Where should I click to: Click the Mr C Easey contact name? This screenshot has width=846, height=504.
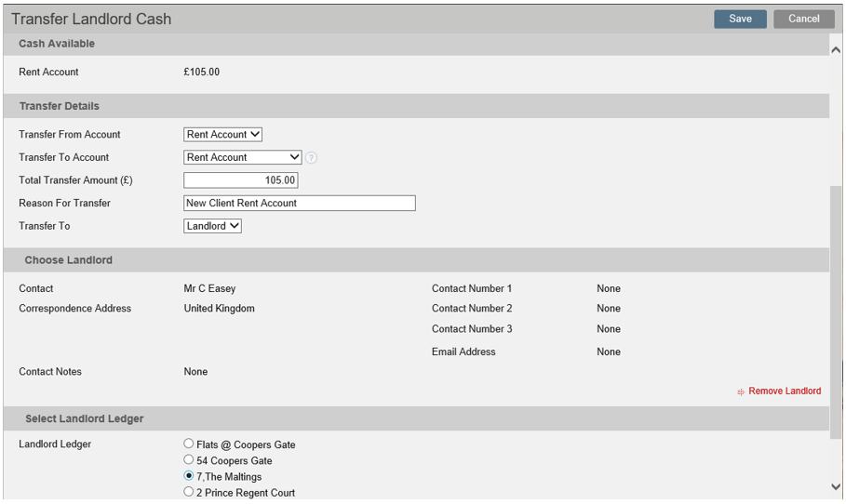[x=209, y=288]
